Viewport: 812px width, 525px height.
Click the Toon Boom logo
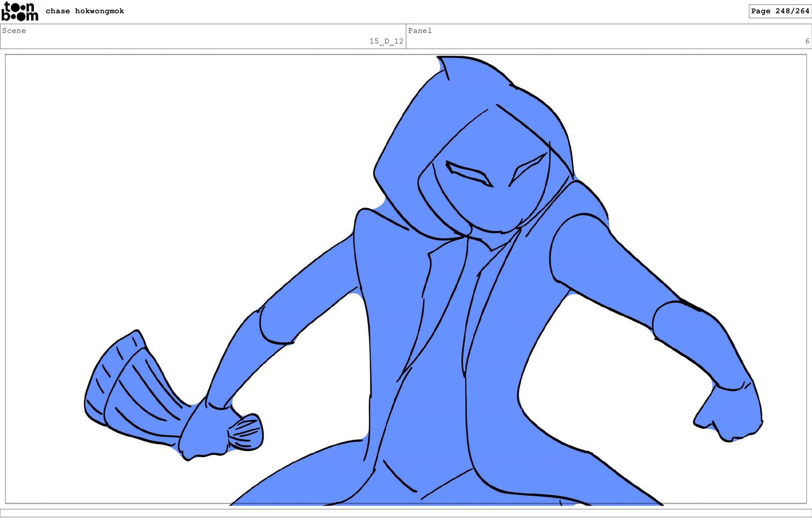19,11
